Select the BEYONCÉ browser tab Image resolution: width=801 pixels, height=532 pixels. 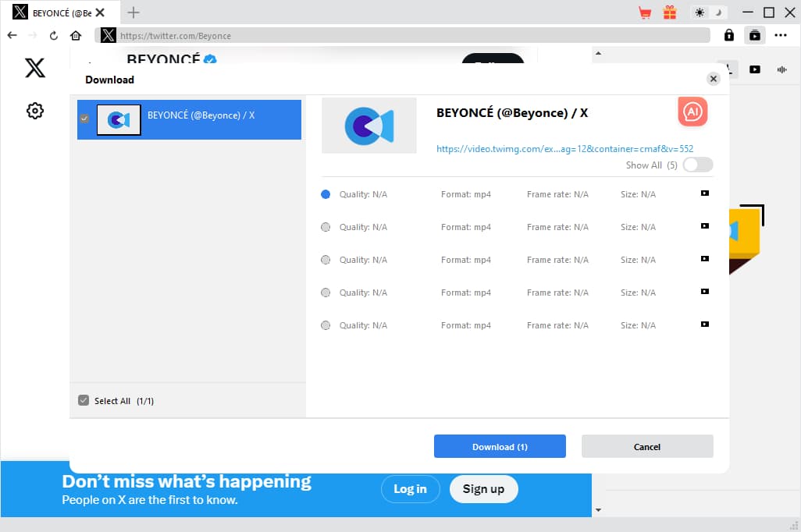pos(59,12)
